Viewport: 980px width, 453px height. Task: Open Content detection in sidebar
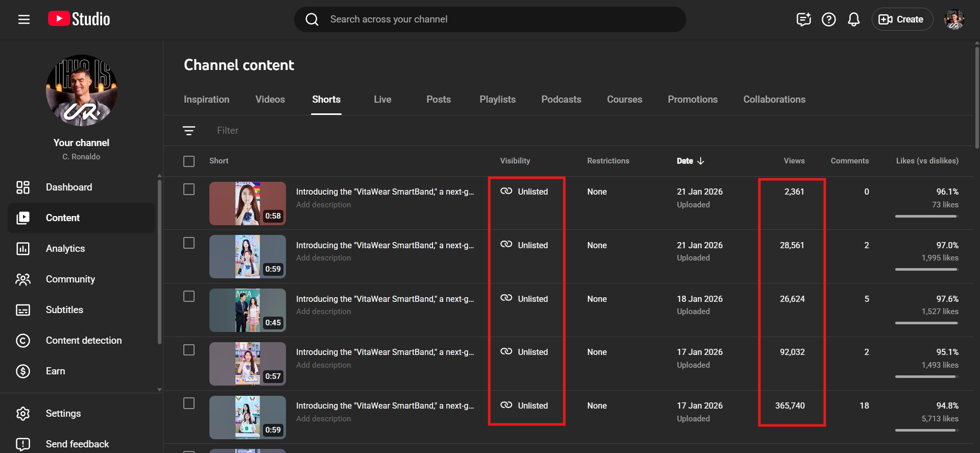pyautogui.click(x=83, y=341)
